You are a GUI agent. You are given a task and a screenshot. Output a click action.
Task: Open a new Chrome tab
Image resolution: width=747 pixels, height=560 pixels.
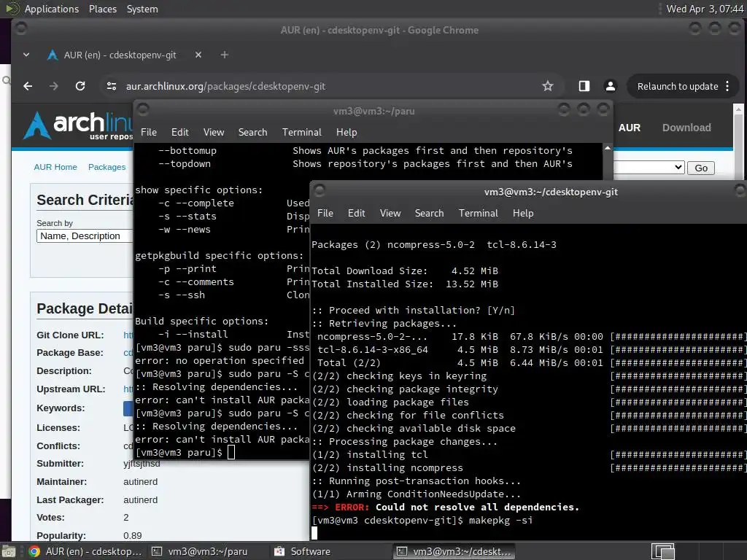225,55
